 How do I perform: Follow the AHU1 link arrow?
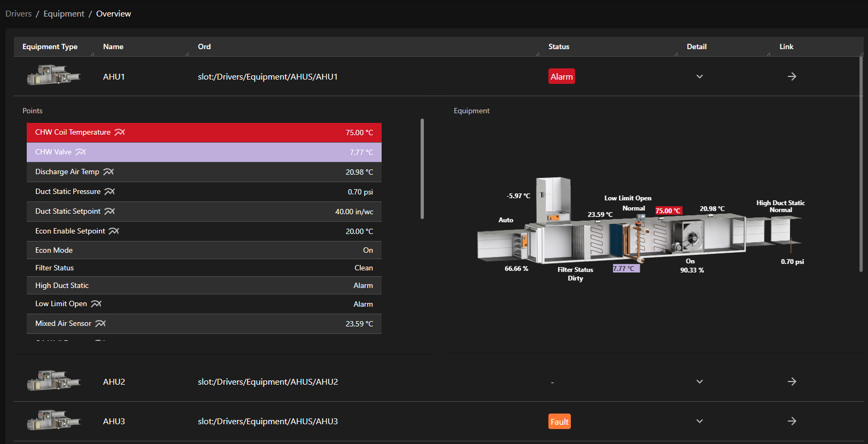pyautogui.click(x=792, y=77)
